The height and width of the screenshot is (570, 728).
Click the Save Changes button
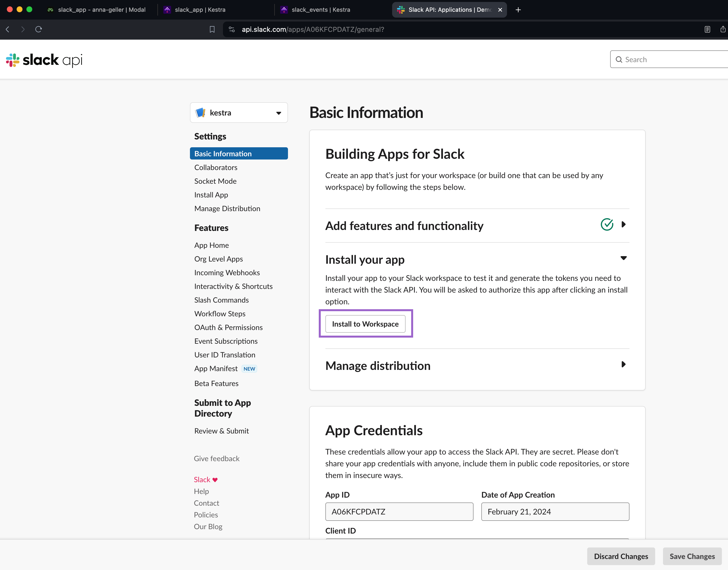692,556
